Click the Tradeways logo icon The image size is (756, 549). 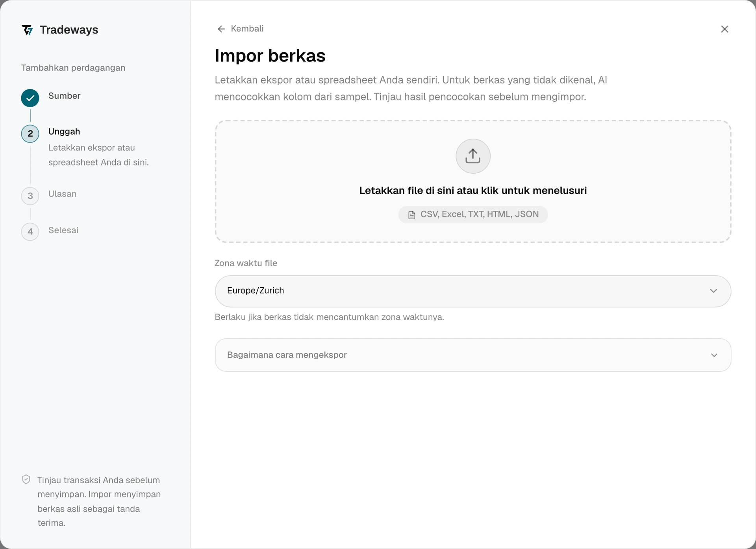pos(27,30)
